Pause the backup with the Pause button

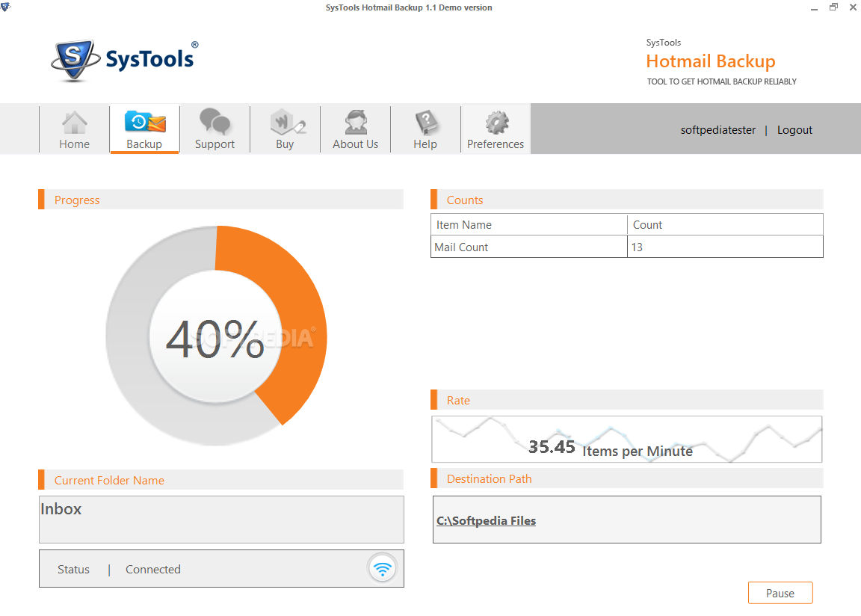click(x=780, y=593)
